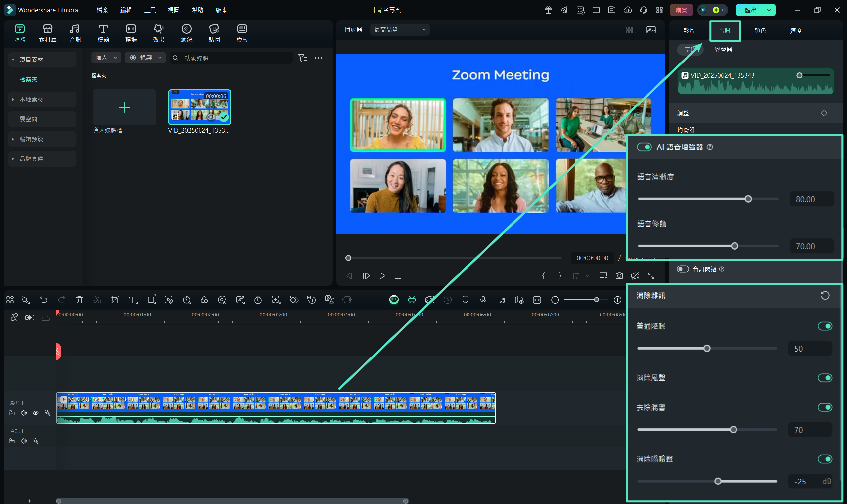Open the 匯入 import dropdown
This screenshot has width=847, height=504.
[x=106, y=58]
